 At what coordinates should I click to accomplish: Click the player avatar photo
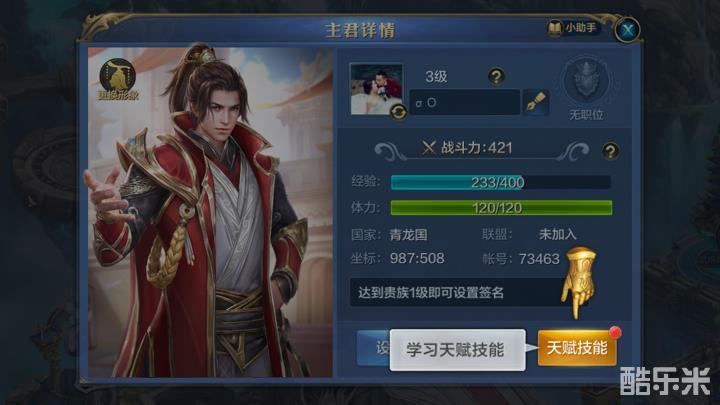pos(377,89)
